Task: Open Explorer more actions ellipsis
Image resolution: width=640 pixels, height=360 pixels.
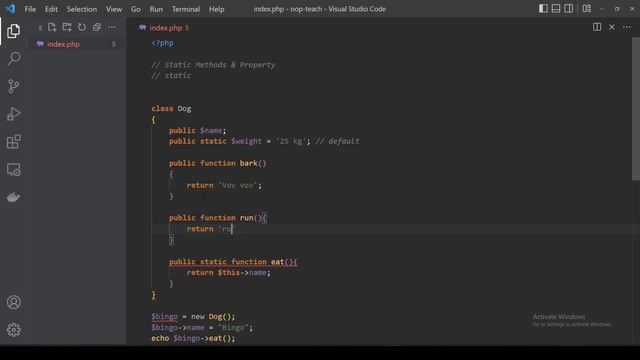Action: 112,27
